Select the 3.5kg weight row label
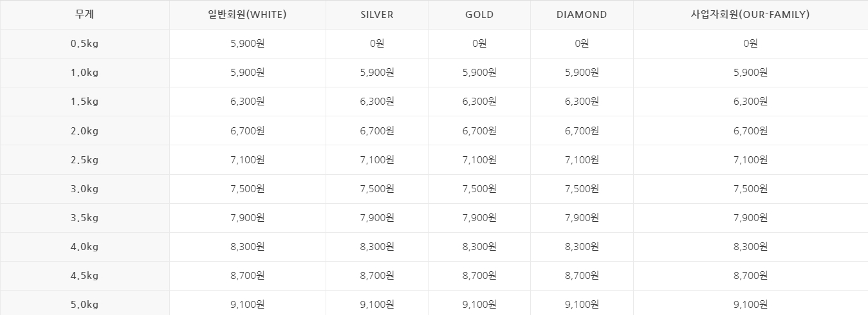The height and width of the screenshot is (315, 868). pos(84,218)
